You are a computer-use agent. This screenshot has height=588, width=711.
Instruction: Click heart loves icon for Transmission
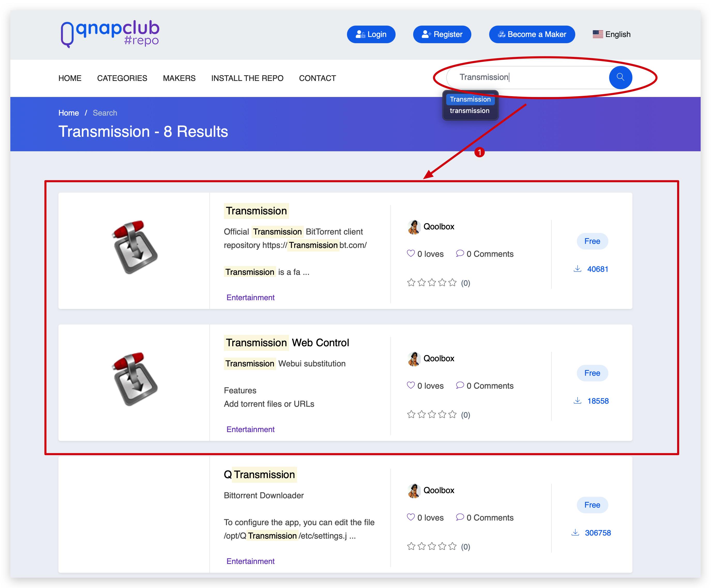pos(410,254)
